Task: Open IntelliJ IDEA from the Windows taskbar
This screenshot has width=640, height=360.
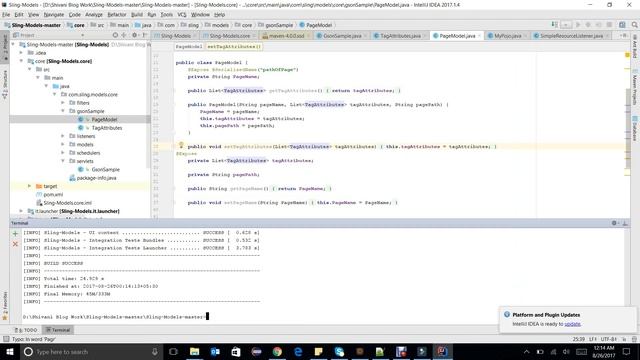Action: (x=442, y=351)
